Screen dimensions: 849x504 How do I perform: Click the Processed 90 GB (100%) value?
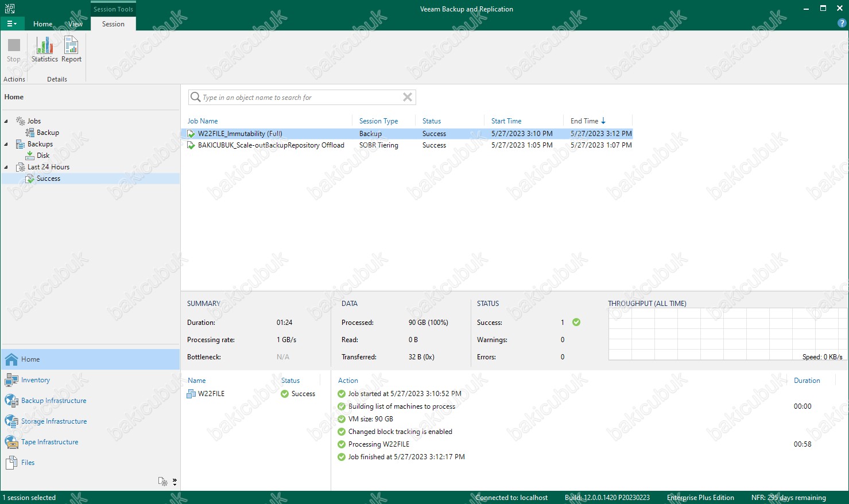(x=428, y=323)
